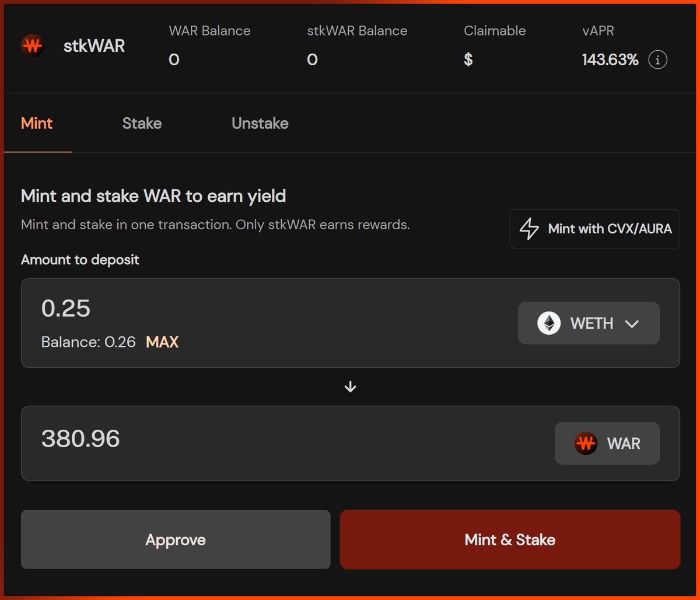
Task: Click the down arrow between deposit and output
Action: 350,387
